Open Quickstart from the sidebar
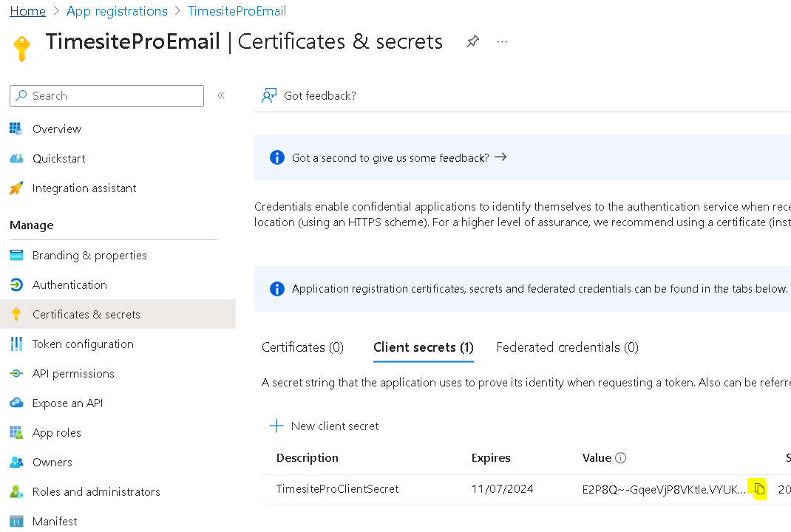Screen dimensions: 791x532 coord(58,159)
